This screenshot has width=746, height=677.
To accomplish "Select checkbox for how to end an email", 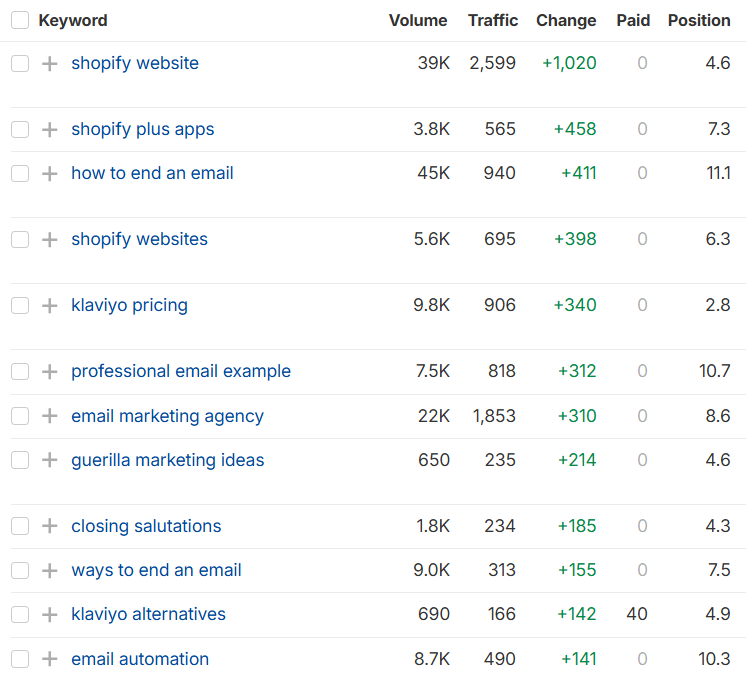I will coord(20,173).
